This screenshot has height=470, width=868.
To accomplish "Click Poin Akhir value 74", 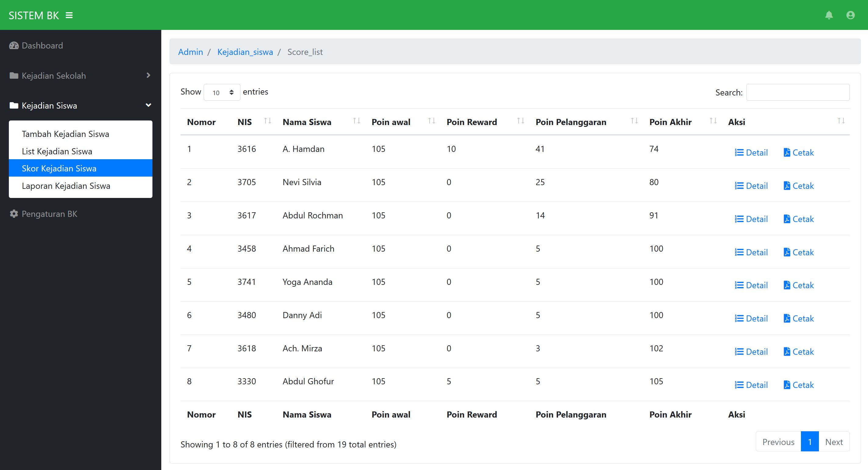I will [654, 149].
